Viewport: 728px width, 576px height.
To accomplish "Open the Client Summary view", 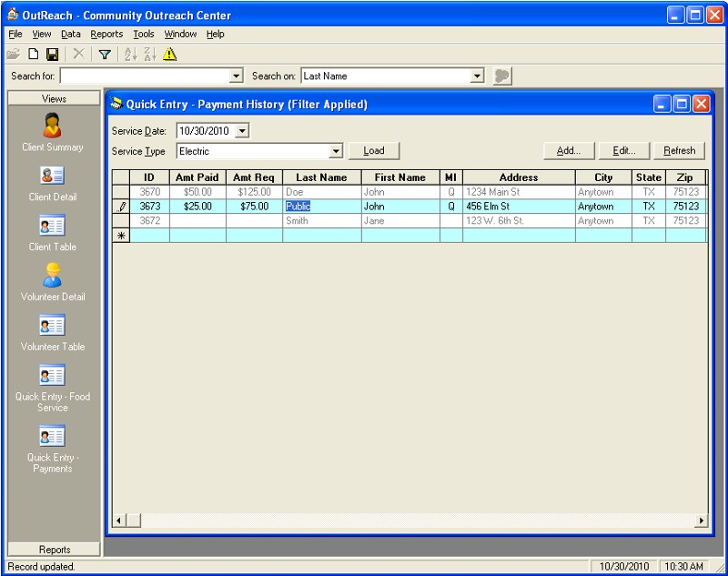I will pyautogui.click(x=53, y=132).
